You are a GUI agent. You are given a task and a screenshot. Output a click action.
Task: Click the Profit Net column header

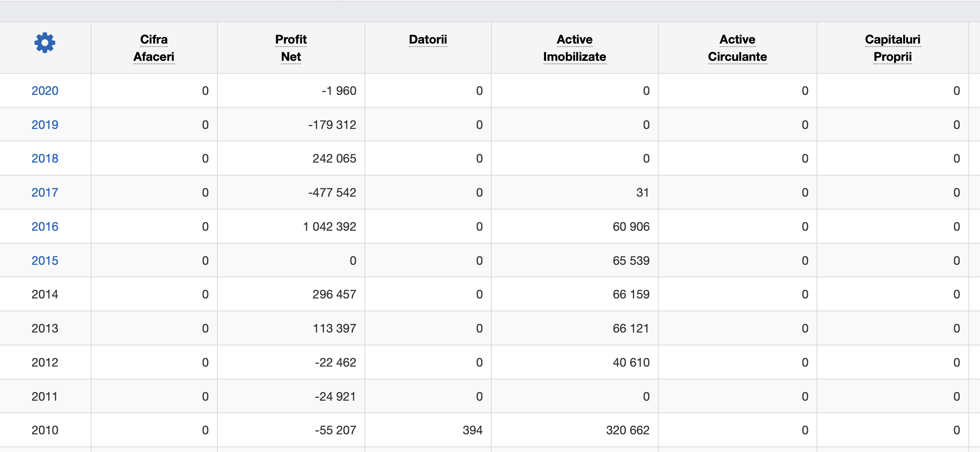coord(291,48)
